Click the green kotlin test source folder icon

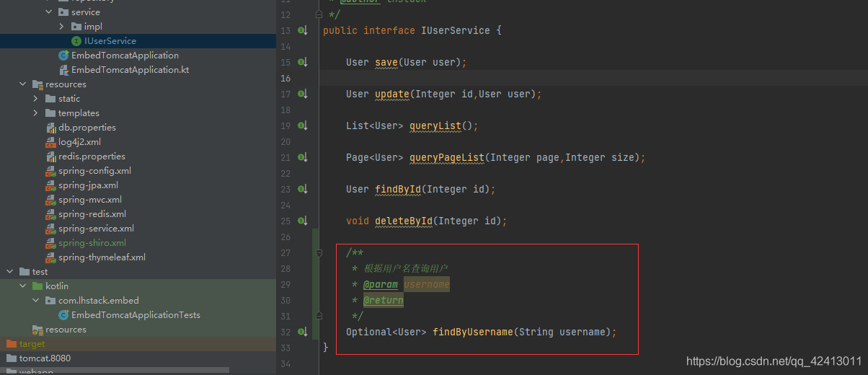[x=37, y=286]
